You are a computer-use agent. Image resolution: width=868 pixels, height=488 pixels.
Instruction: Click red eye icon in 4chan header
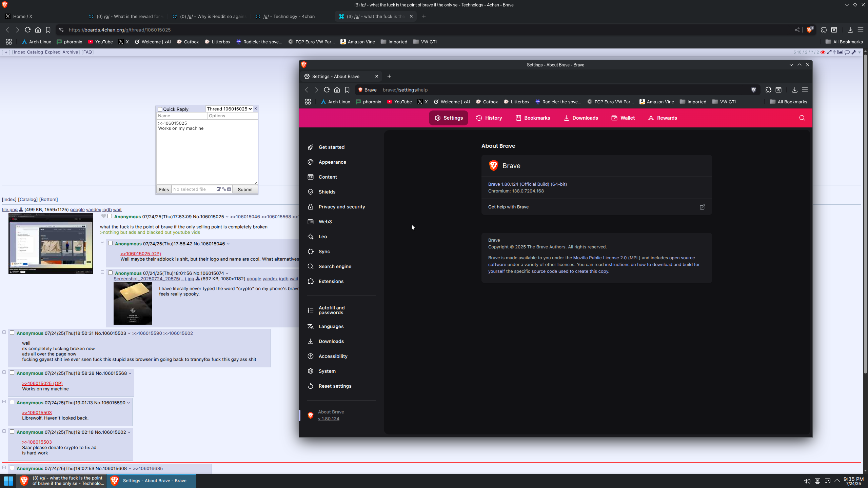tap(823, 52)
